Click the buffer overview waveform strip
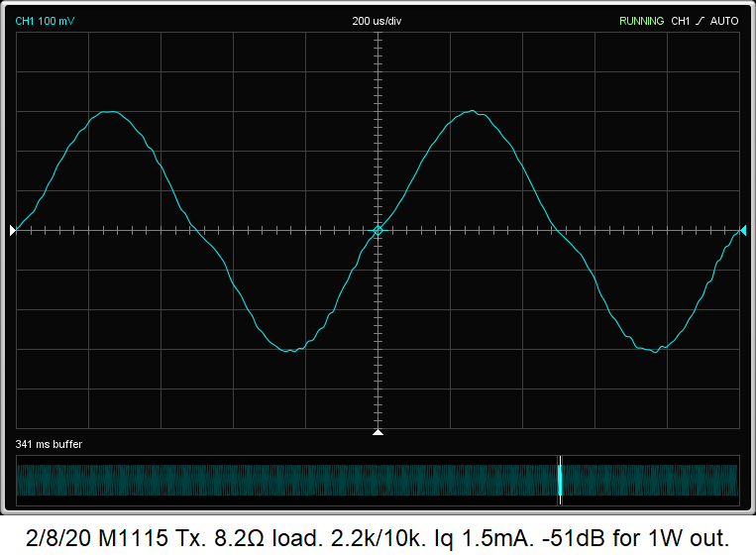 [378, 481]
